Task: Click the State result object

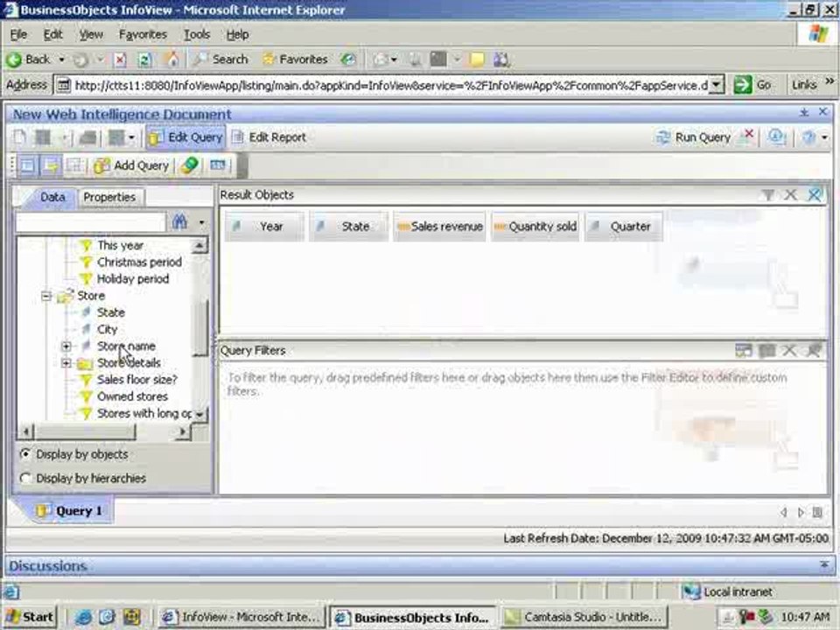Action: (x=348, y=227)
